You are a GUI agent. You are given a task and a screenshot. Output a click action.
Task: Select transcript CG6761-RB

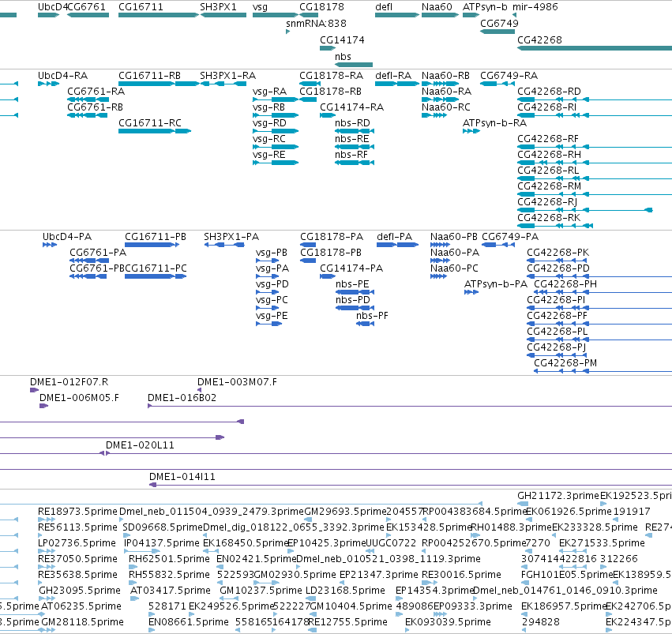pyautogui.click(x=95, y=107)
